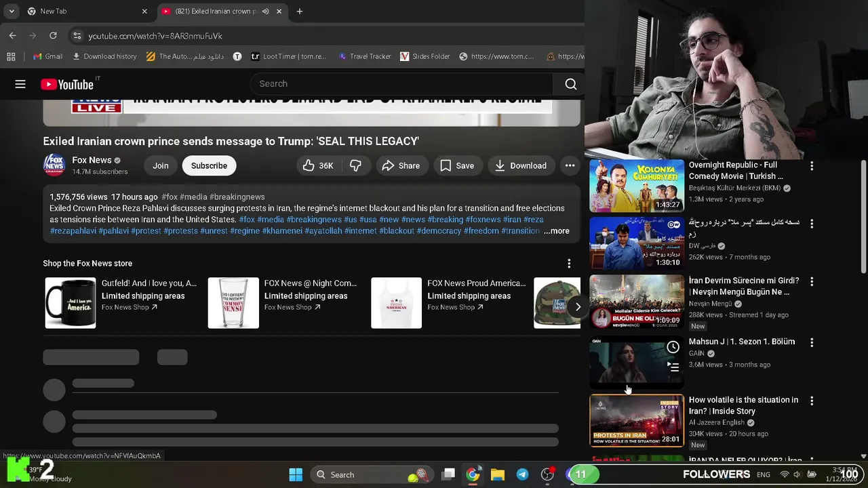The height and width of the screenshot is (488, 868).
Task: Select the Exiled Iranian crown prince tab
Action: [214, 12]
